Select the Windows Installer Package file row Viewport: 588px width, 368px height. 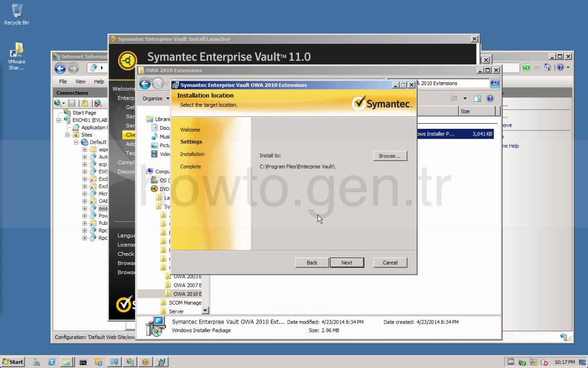pyautogui.click(x=455, y=134)
